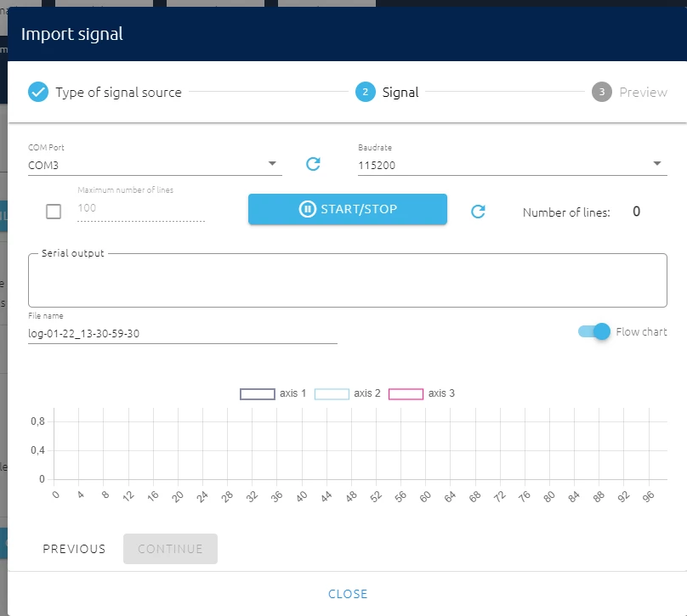687x616 pixels.
Task: Toggle axis 2 legend swatch
Action: tap(332, 393)
